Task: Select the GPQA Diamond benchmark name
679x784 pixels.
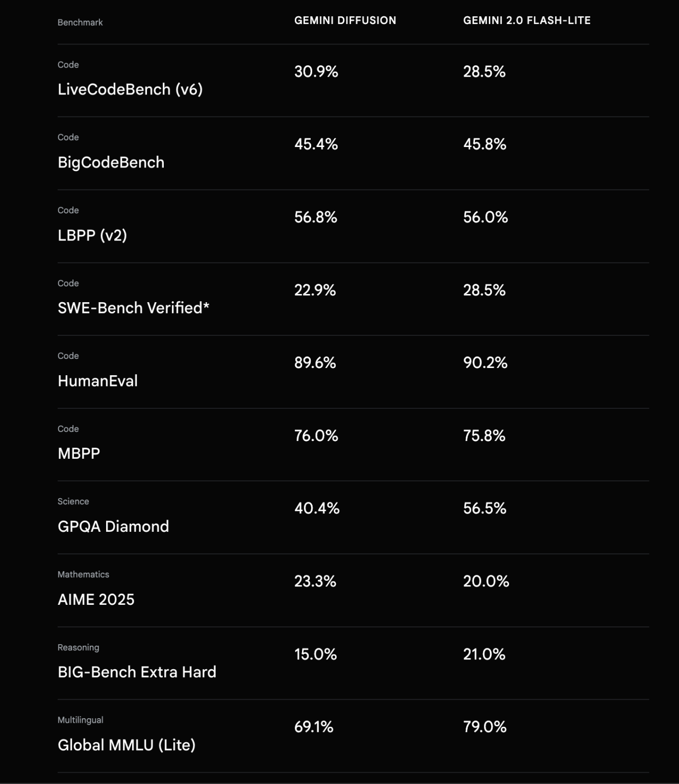Action: coord(113,526)
